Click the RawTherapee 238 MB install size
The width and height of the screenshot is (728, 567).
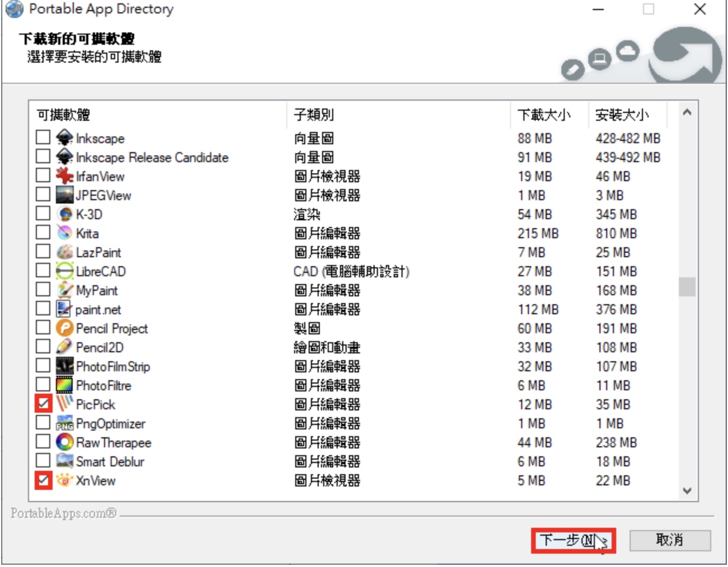[616, 442]
